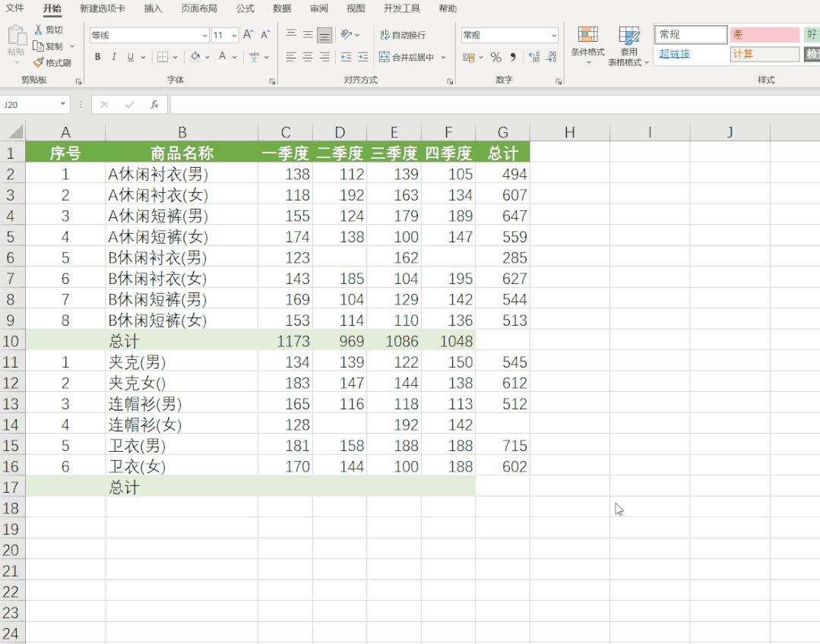
Task: Open the 数据 menu tab
Action: 280,8
